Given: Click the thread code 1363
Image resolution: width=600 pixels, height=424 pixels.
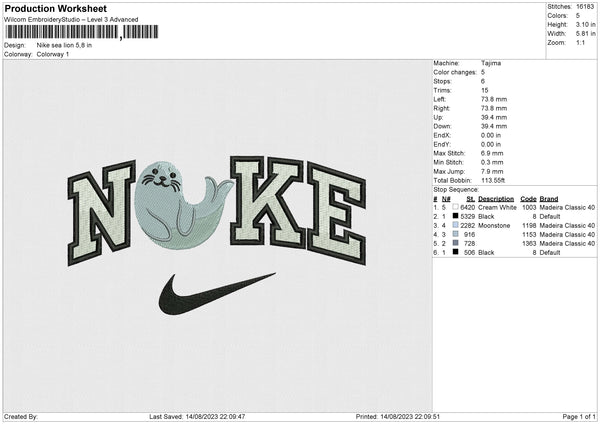Looking at the screenshot, I should (x=529, y=243).
